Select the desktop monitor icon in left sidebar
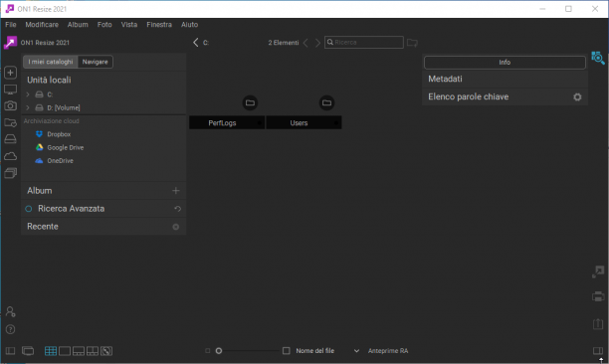609x364 pixels. tap(11, 90)
